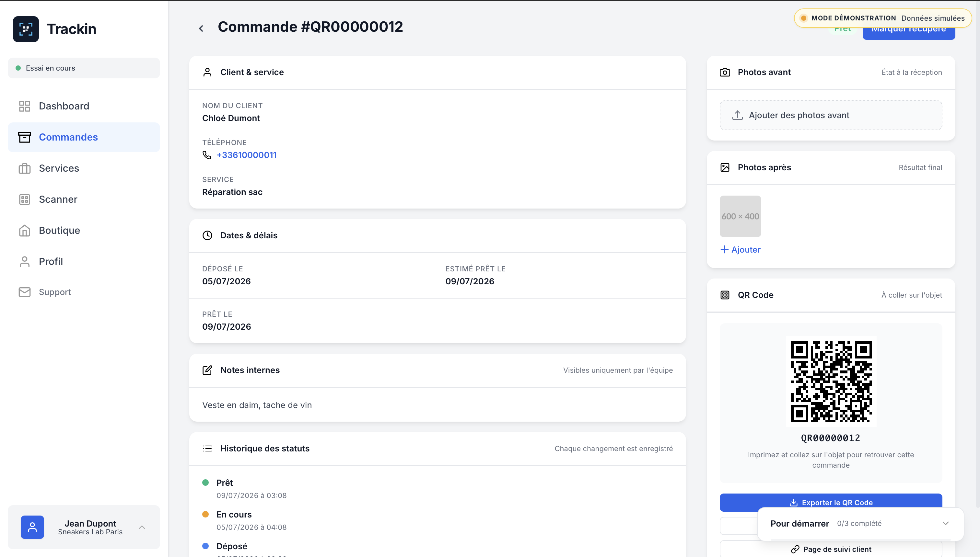Viewport: 980px width, 557px height.
Task: Call the phone number +33610000011 link
Action: point(247,155)
